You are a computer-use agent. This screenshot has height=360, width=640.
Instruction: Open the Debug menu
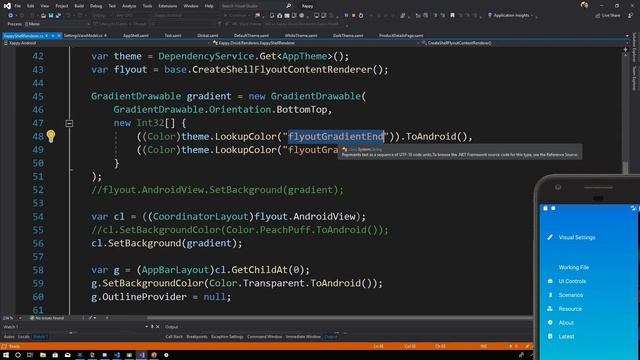click(x=96, y=6)
